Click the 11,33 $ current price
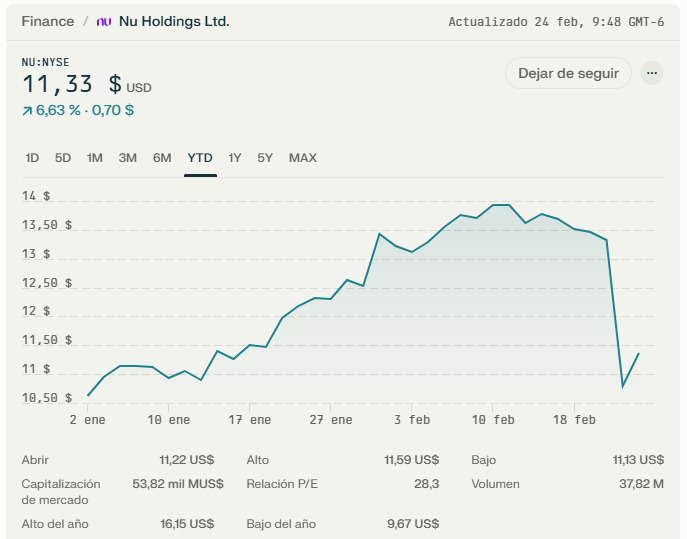The image size is (687, 539). pyautogui.click(x=72, y=84)
